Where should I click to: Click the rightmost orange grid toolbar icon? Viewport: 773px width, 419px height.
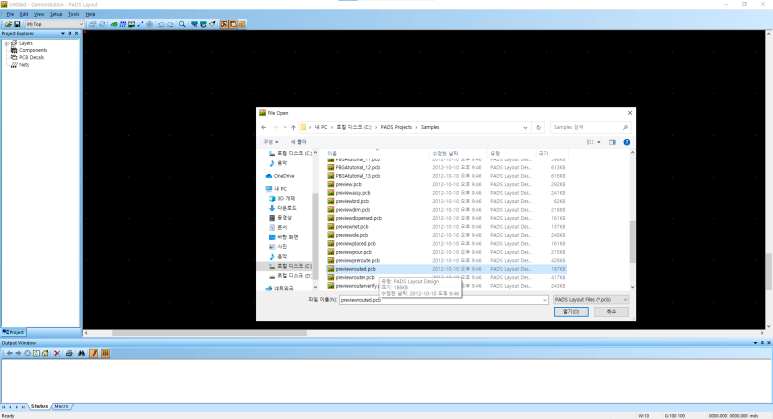pos(242,24)
